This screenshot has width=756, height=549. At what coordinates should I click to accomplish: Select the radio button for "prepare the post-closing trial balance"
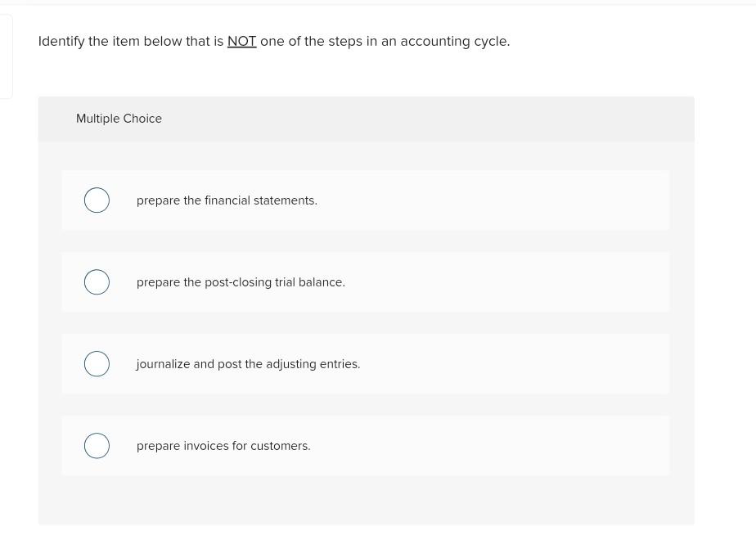[x=97, y=281]
